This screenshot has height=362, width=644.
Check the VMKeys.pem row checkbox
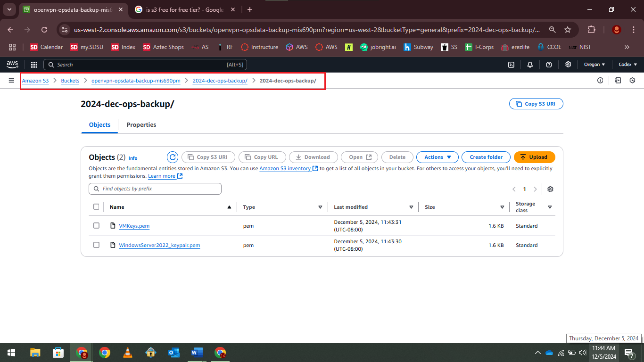point(96,226)
